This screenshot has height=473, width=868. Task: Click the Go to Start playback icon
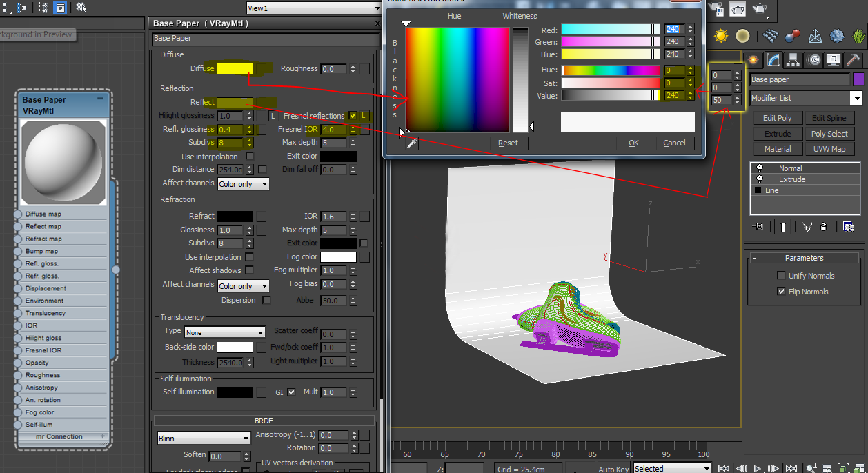click(x=723, y=468)
